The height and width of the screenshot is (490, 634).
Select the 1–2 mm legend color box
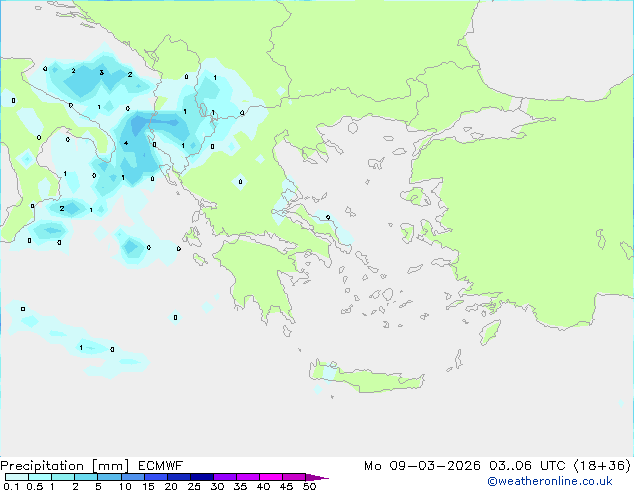(63, 477)
